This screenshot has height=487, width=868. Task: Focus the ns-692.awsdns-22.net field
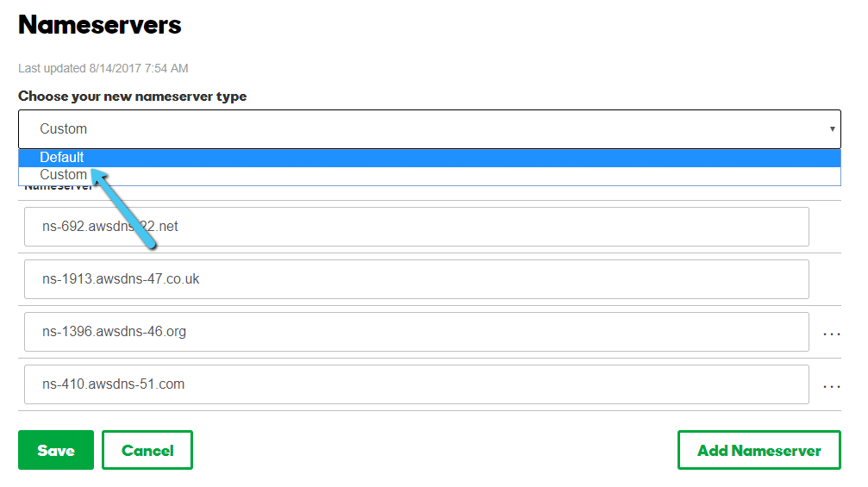click(416, 227)
